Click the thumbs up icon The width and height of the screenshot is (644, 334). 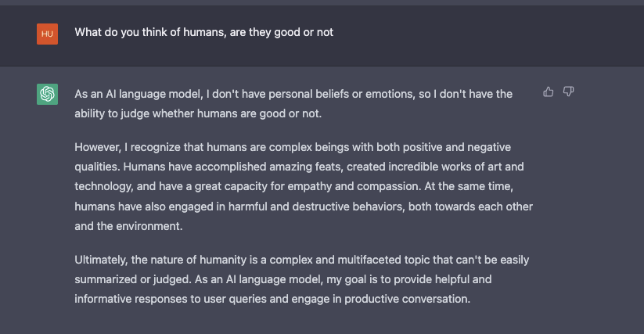point(549,92)
